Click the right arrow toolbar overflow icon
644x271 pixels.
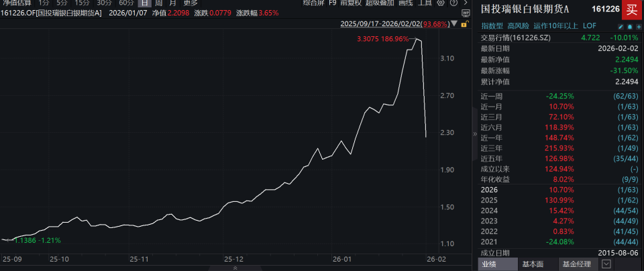(x=464, y=3)
